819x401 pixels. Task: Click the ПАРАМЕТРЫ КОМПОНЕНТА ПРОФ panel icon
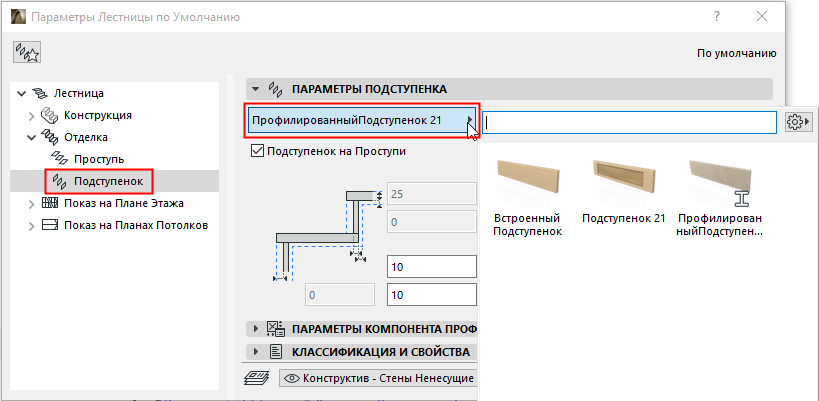pos(276,328)
